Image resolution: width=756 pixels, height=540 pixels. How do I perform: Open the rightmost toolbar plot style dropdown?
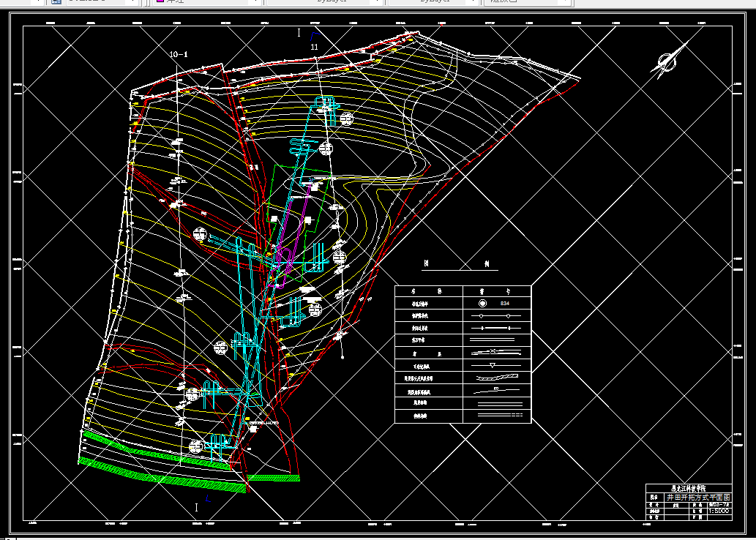click(563, 2)
